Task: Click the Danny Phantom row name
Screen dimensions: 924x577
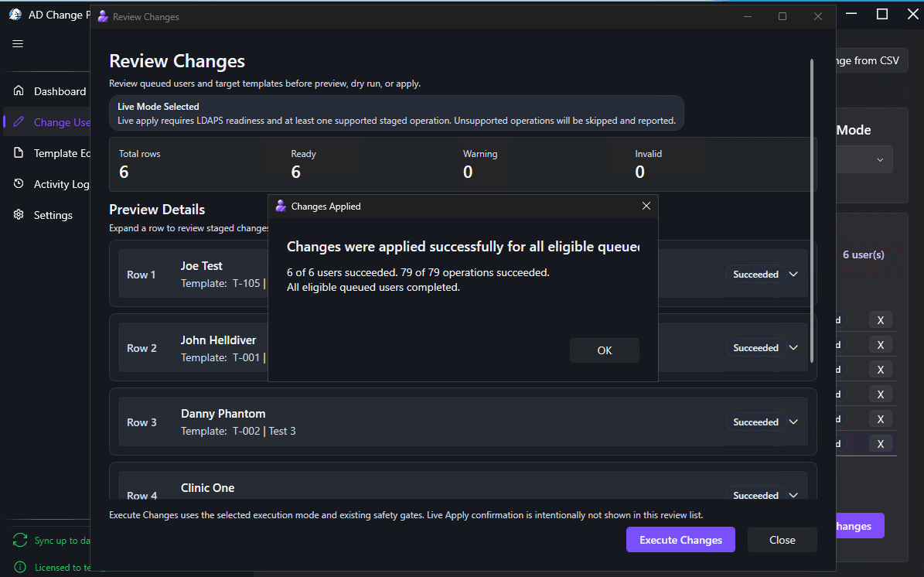Action: click(223, 414)
